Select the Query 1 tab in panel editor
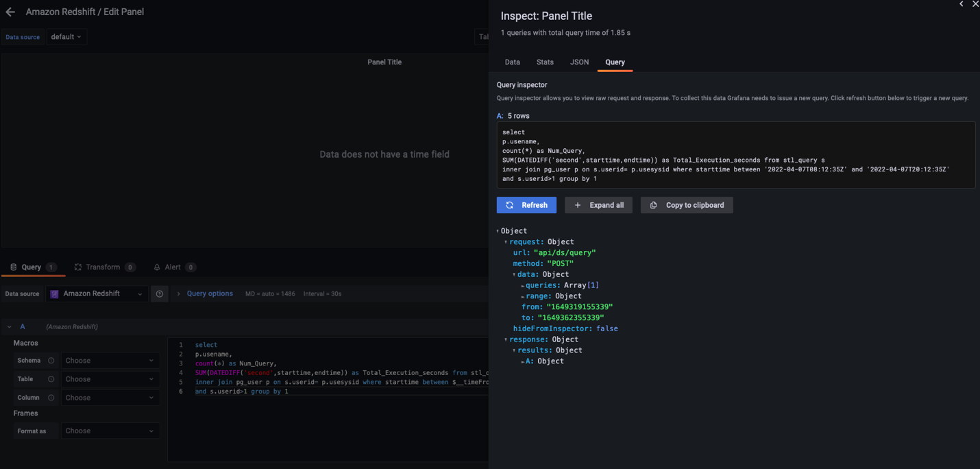 [x=32, y=267]
